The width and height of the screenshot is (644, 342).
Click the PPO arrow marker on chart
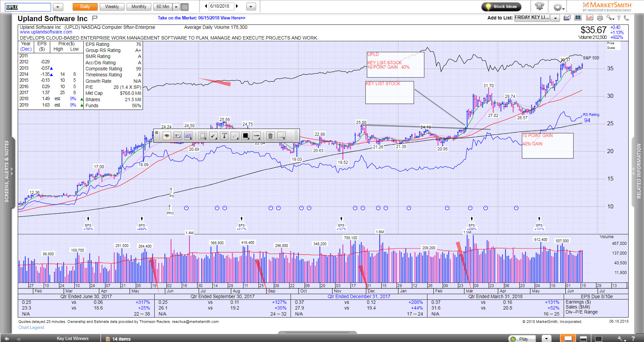170,210
